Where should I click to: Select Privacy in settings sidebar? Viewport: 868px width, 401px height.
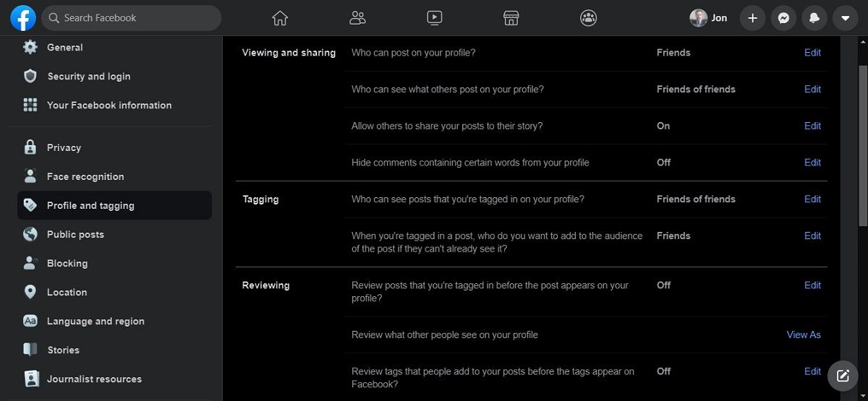pyautogui.click(x=64, y=147)
